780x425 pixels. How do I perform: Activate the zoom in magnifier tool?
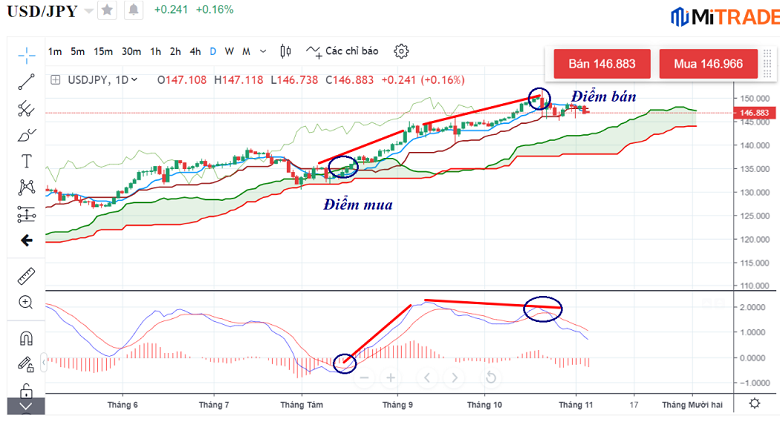point(27,302)
